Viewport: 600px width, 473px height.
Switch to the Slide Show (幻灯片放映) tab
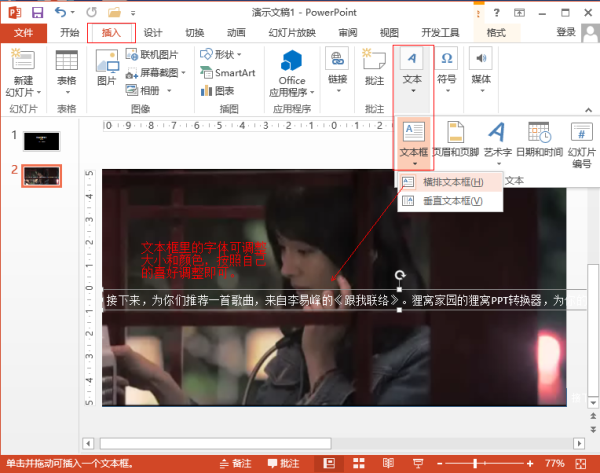292,33
